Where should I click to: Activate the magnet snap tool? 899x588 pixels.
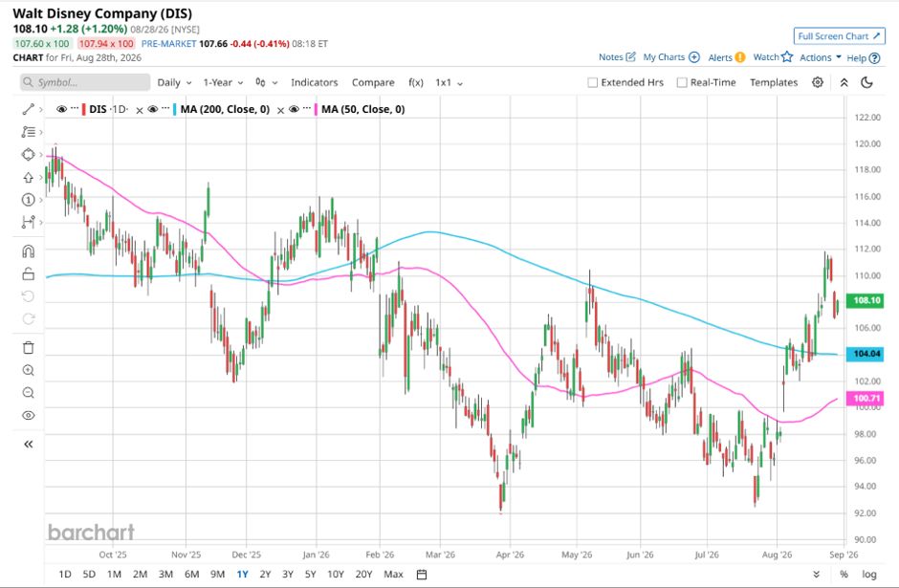pyautogui.click(x=28, y=251)
